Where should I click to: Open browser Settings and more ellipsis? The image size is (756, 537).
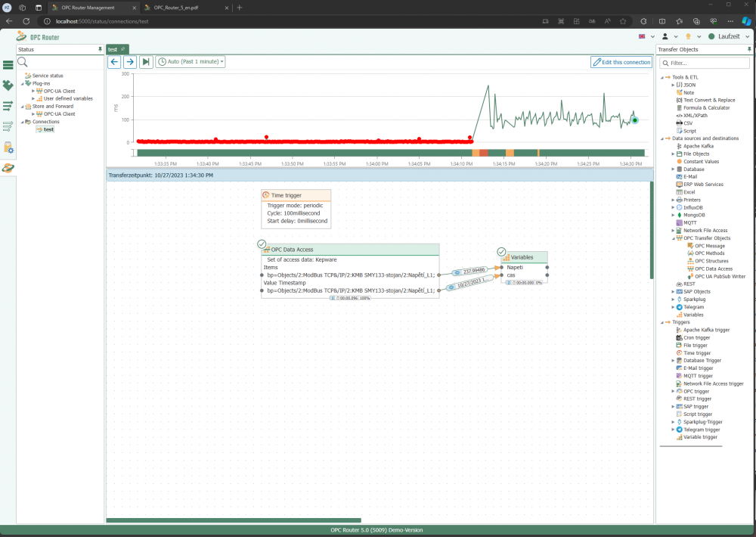(730, 21)
